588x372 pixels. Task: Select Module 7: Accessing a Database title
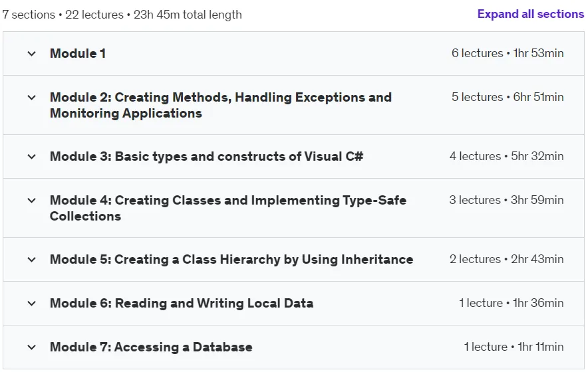(151, 347)
